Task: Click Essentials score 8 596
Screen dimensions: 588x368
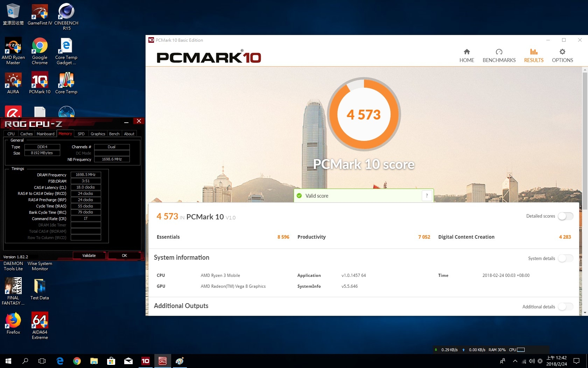Action: pyautogui.click(x=283, y=237)
